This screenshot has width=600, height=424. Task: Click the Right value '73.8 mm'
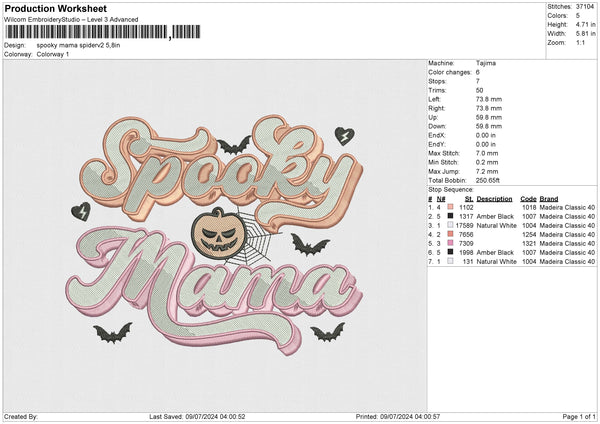489,108
